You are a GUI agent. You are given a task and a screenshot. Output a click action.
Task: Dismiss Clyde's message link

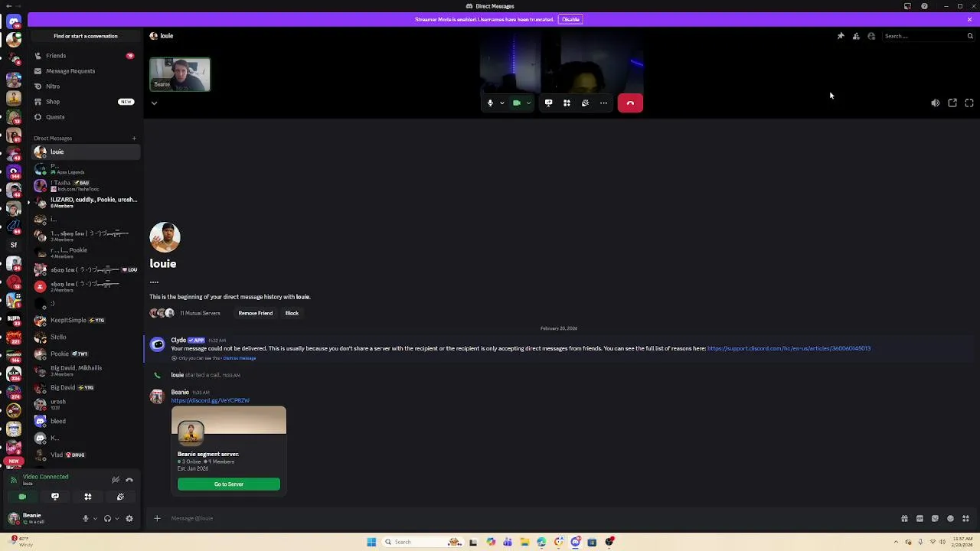click(240, 358)
